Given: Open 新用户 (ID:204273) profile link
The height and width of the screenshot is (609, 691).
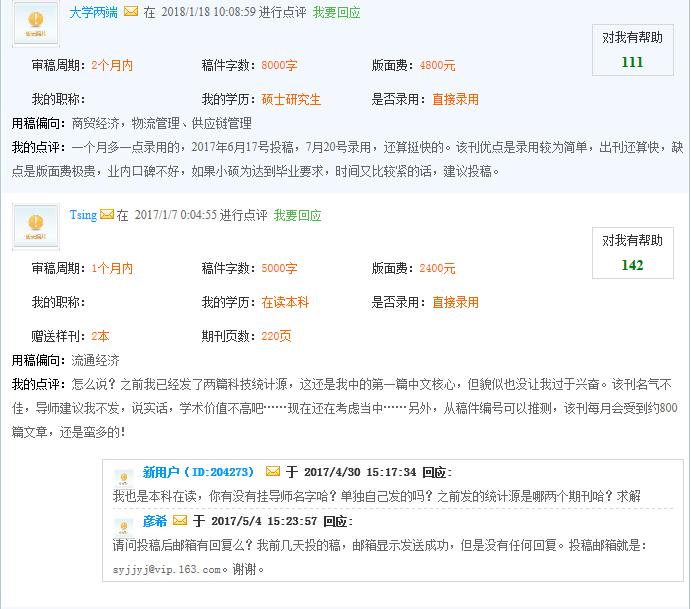Looking at the screenshot, I should click(198, 472).
